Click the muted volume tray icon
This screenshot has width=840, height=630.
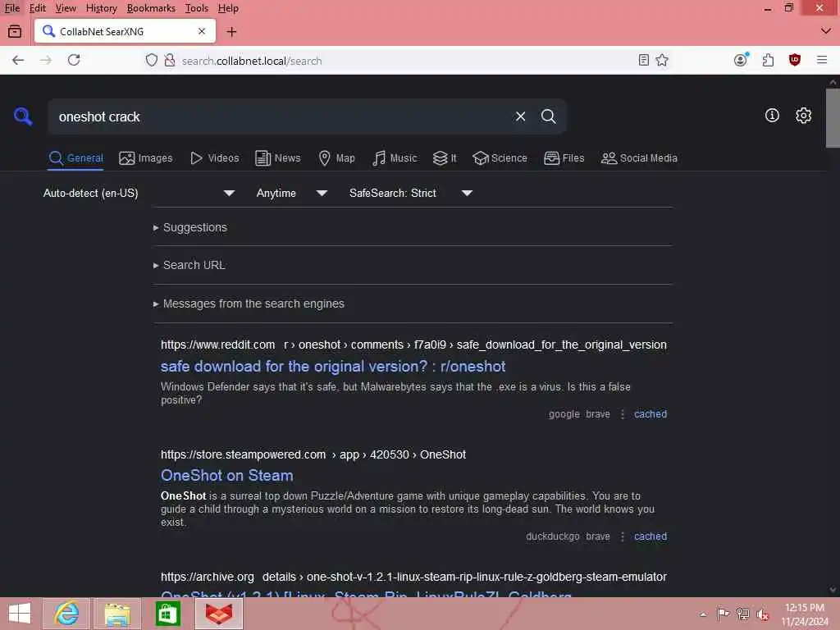coord(762,614)
